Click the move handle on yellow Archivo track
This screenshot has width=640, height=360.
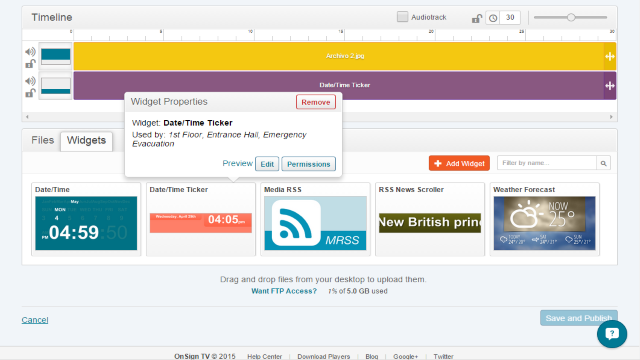[x=610, y=56]
